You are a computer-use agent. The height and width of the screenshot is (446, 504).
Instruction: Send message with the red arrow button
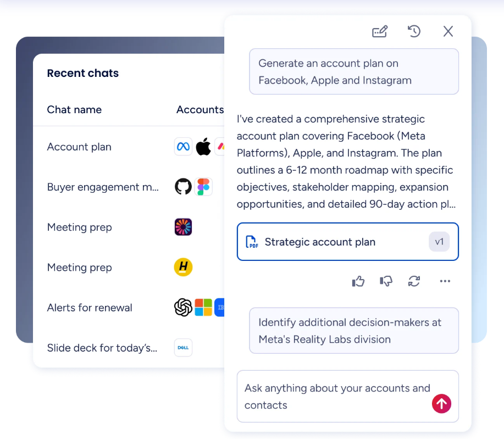441,404
